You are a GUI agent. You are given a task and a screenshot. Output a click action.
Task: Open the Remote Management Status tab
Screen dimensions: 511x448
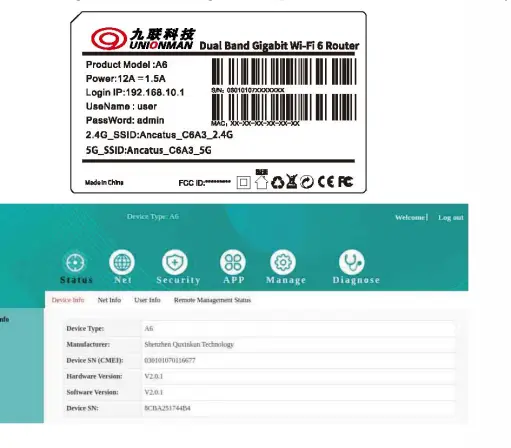coord(212,300)
